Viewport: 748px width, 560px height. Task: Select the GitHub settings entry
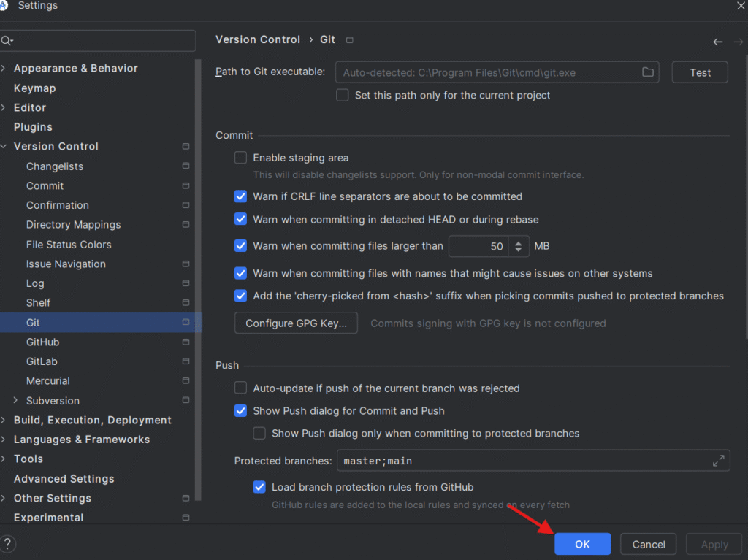pyautogui.click(x=43, y=342)
